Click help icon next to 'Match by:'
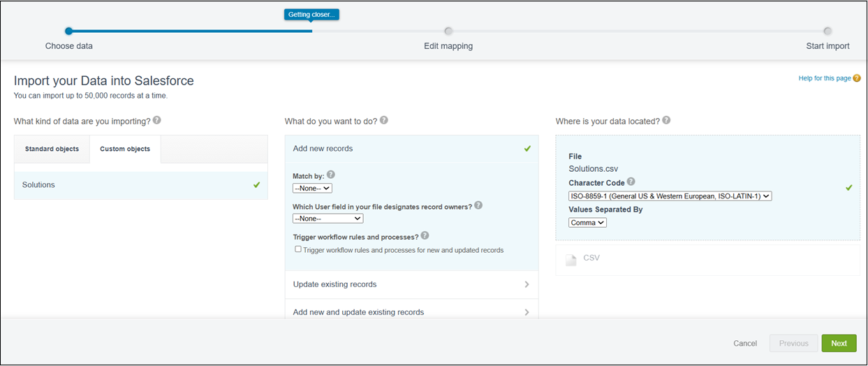The image size is (868, 366). click(331, 175)
